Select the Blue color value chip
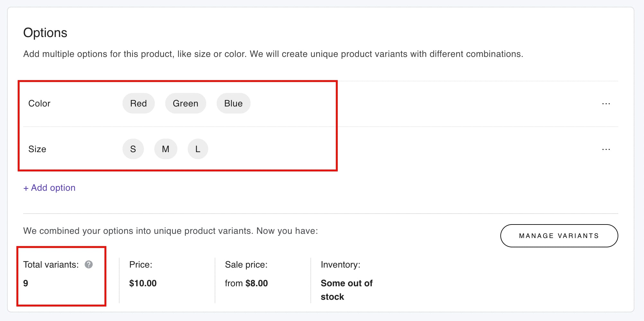This screenshot has height=321, width=644. point(233,103)
